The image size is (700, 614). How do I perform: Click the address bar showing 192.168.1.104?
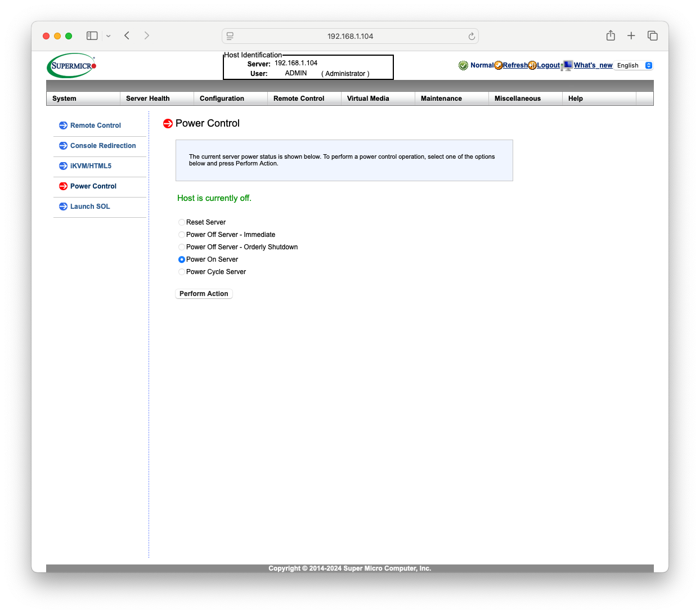point(350,36)
